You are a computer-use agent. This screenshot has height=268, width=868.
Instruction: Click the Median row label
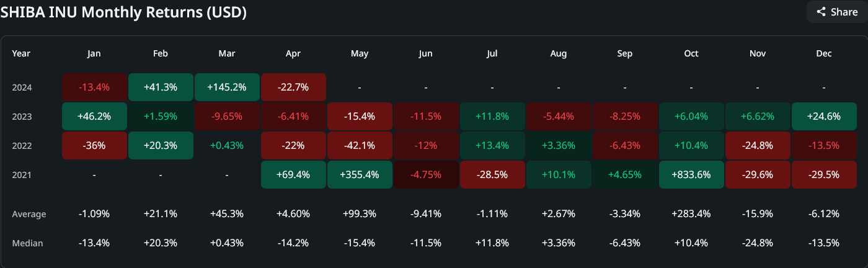tap(27, 243)
